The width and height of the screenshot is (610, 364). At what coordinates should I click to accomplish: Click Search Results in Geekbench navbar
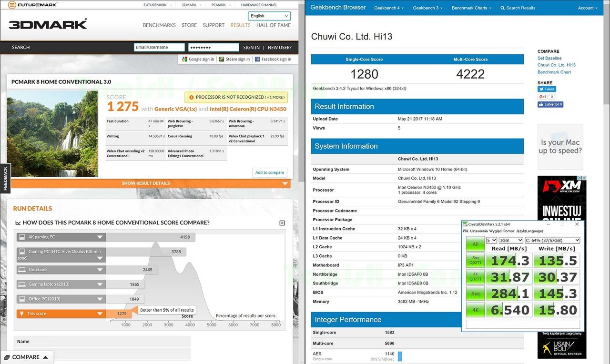pos(518,8)
